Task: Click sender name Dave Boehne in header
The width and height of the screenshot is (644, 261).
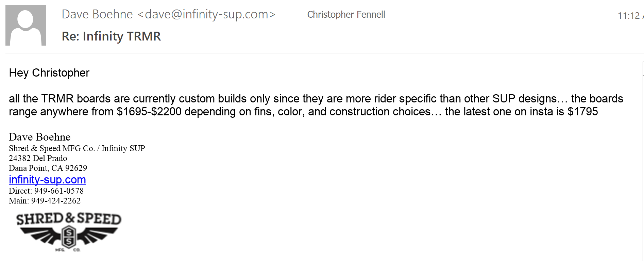Action: click(97, 14)
